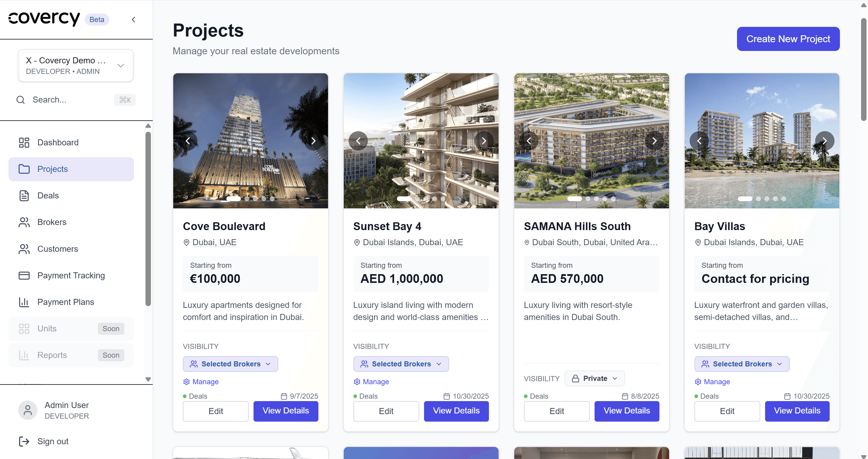Open Payment Tracking via its card icon

(x=24, y=275)
